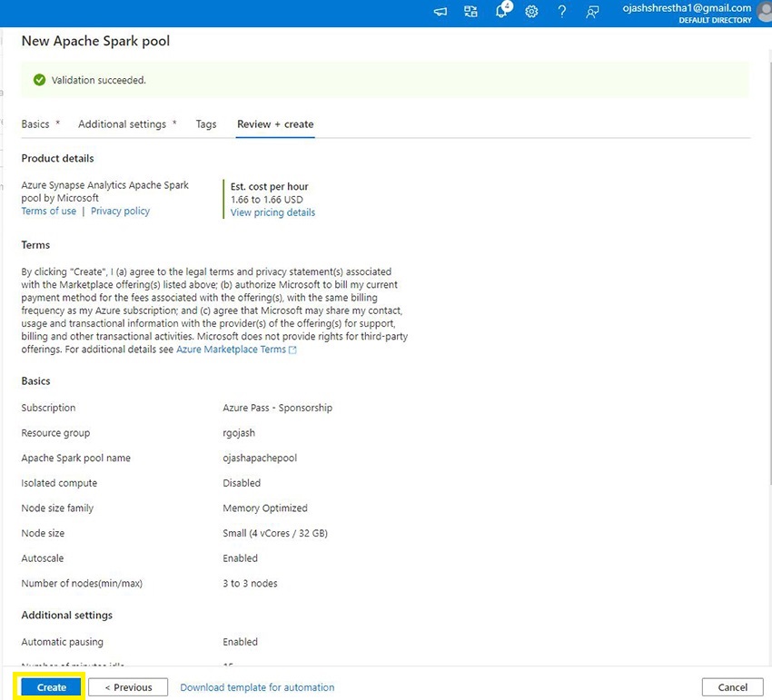Viewport: 772px width, 700px height.
Task: Select the Review + create tab
Action: pyautogui.click(x=275, y=123)
